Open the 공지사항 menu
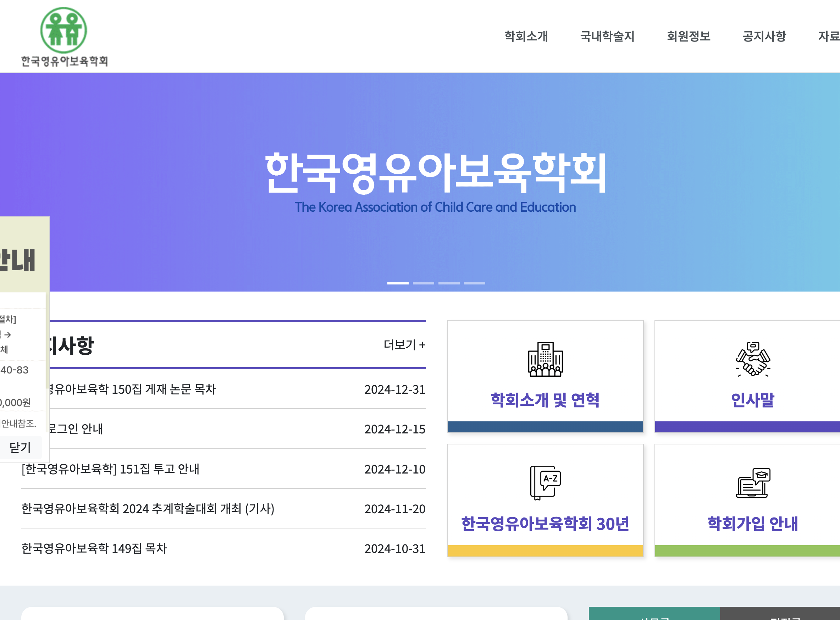 click(x=764, y=37)
